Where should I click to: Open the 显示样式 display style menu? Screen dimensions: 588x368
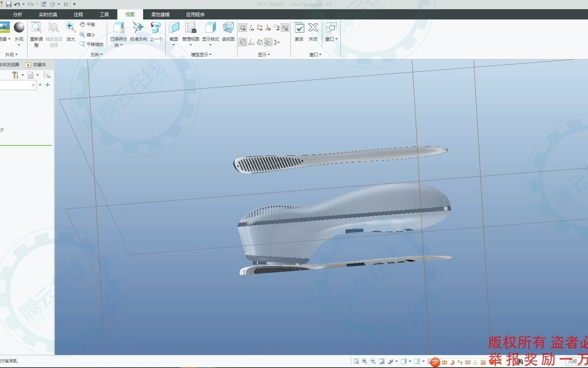[211, 34]
